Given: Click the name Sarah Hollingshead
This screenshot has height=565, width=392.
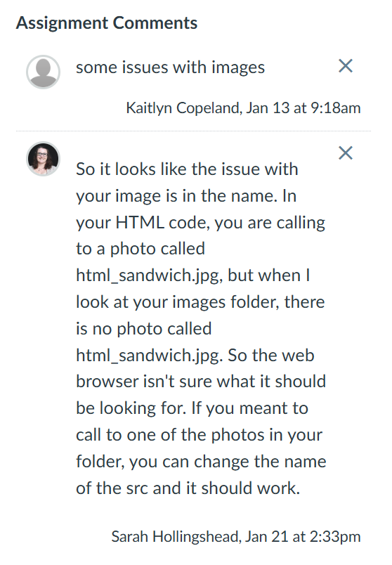Looking at the screenshot, I should [174, 536].
